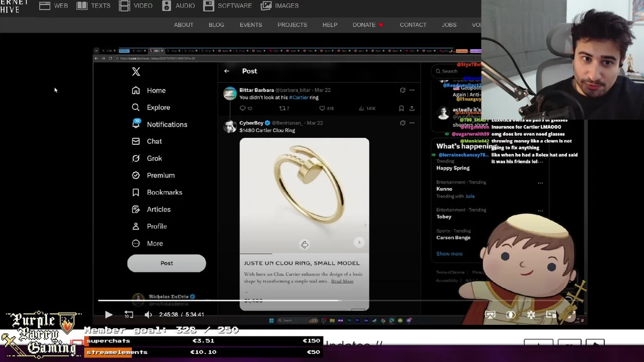Image resolution: width=644 pixels, height=362 pixels.
Task: Expand trends with Show more
Action: pos(449,254)
